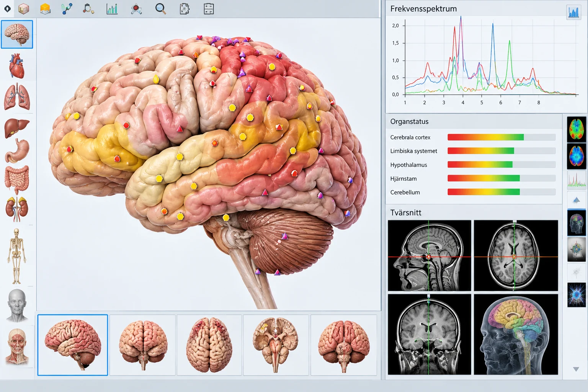Select the liver organ icon
The image size is (588, 392).
[17, 128]
